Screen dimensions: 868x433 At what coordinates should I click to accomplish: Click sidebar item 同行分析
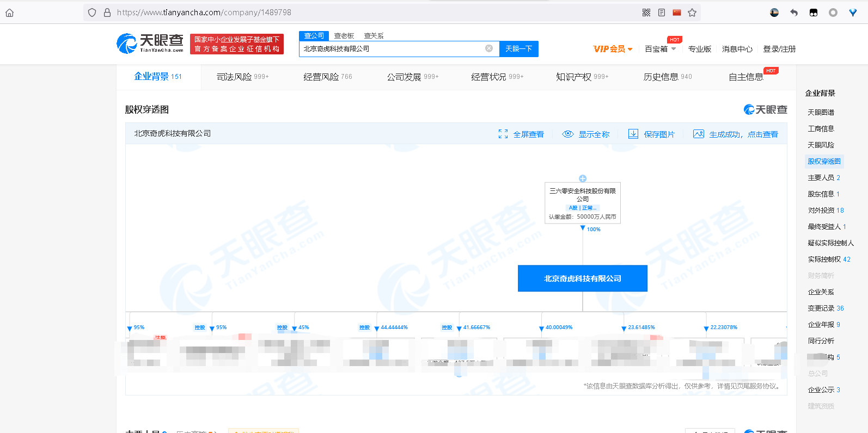pyautogui.click(x=821, y=341)
